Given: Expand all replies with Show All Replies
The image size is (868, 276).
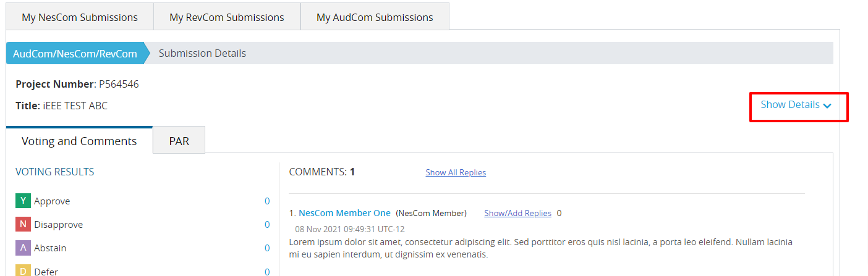Looking at the screenshot, I should point(456,172).
